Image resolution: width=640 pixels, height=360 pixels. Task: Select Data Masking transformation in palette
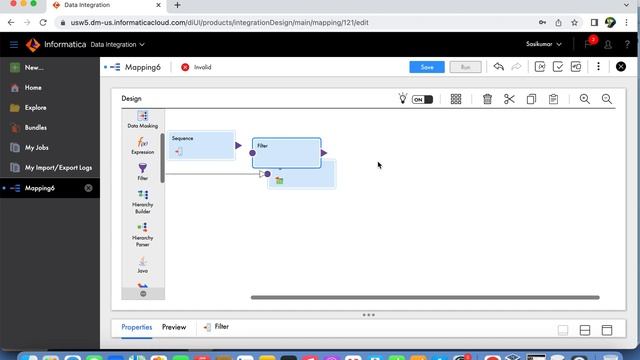pos(142,120)
